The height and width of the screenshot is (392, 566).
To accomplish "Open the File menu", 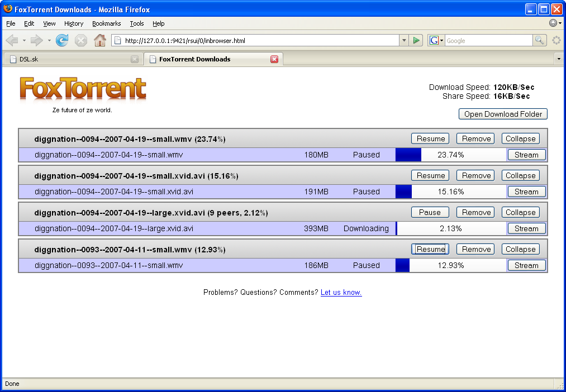I will (11, 23).
